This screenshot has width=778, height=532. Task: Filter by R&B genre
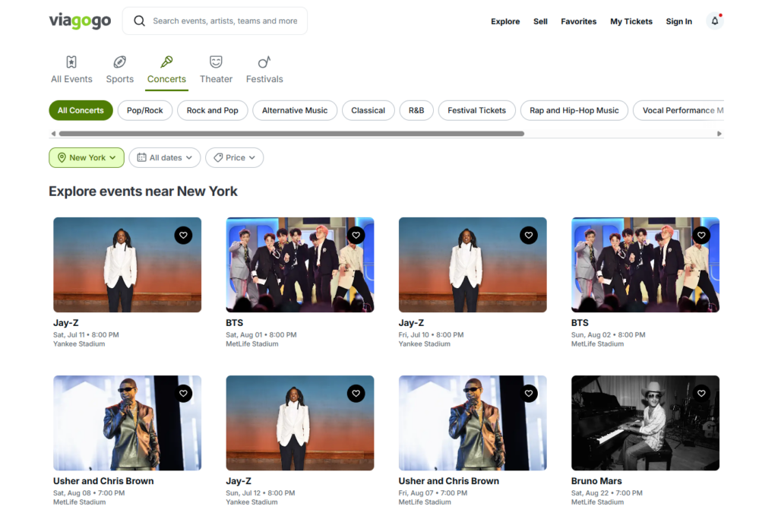point(416,110)
